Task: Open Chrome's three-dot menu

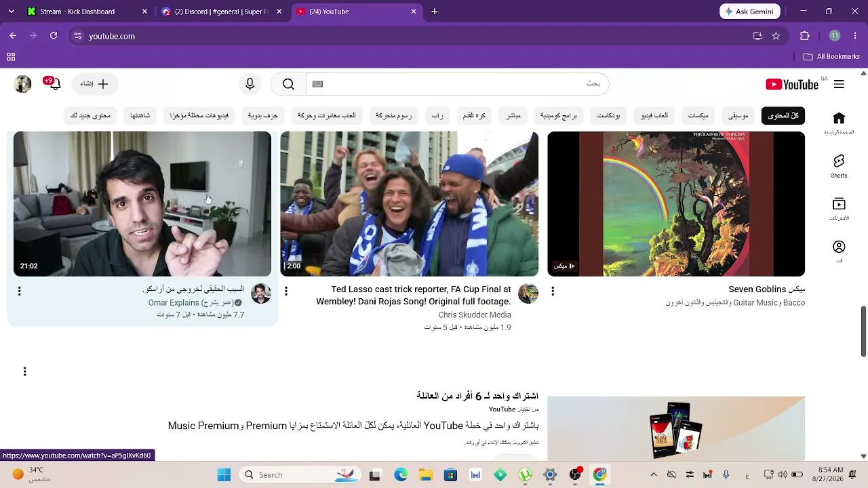Action: (x=854, y=36)
